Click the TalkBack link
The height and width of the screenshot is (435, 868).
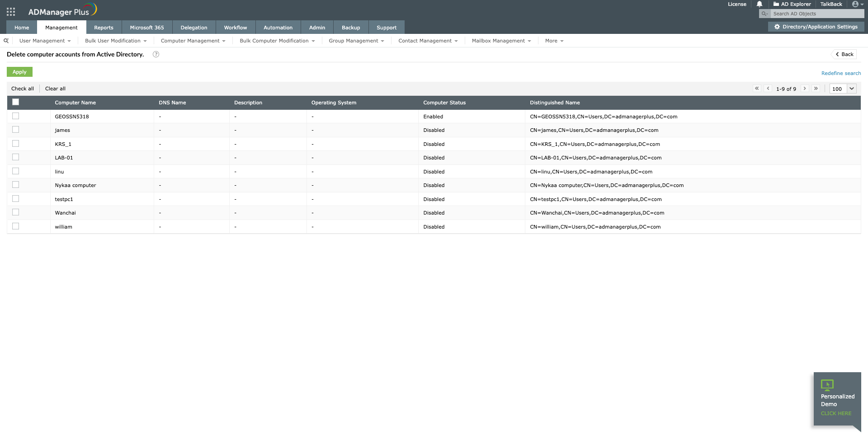(831, 4)
